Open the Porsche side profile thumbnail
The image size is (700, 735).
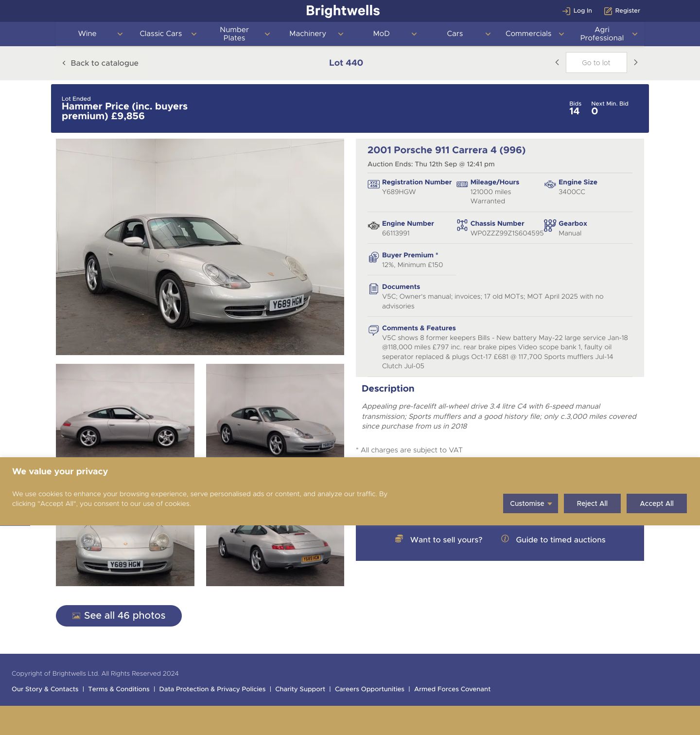[x=125, y=411]
